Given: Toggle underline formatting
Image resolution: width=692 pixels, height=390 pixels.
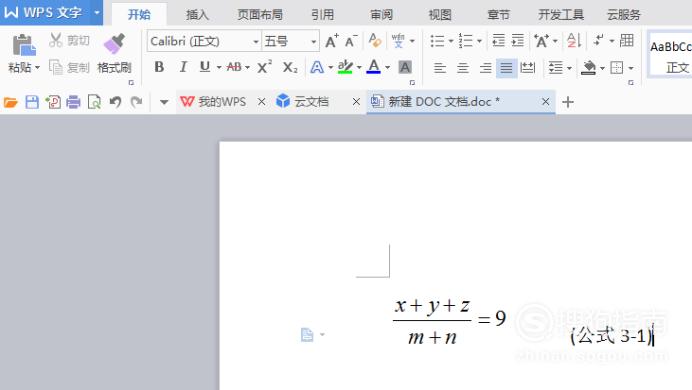Looking at the screenshot, I should click(x=205, y=67).
